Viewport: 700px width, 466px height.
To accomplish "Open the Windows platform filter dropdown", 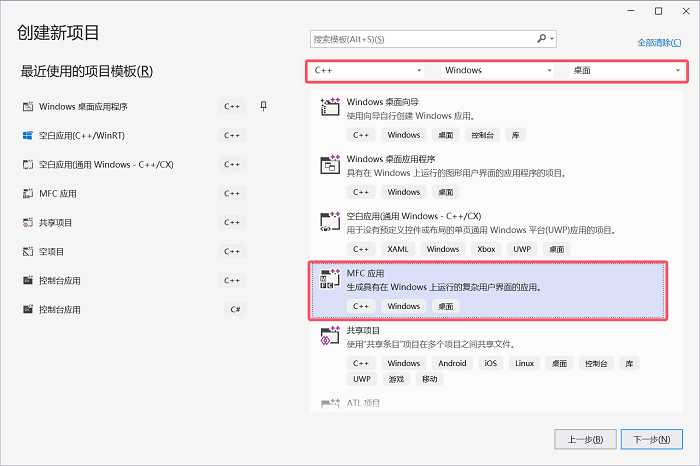I will click(498, 71).
